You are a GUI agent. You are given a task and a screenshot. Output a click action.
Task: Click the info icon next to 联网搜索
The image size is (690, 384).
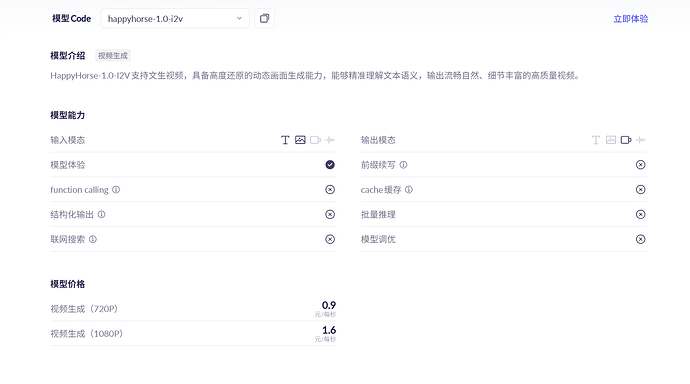point(92,239)
